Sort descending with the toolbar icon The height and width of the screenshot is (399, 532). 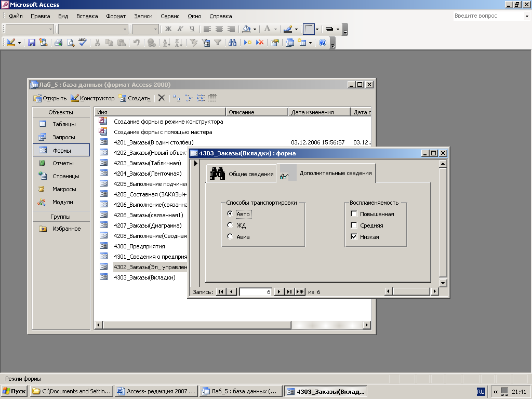[x=179, y=43]
